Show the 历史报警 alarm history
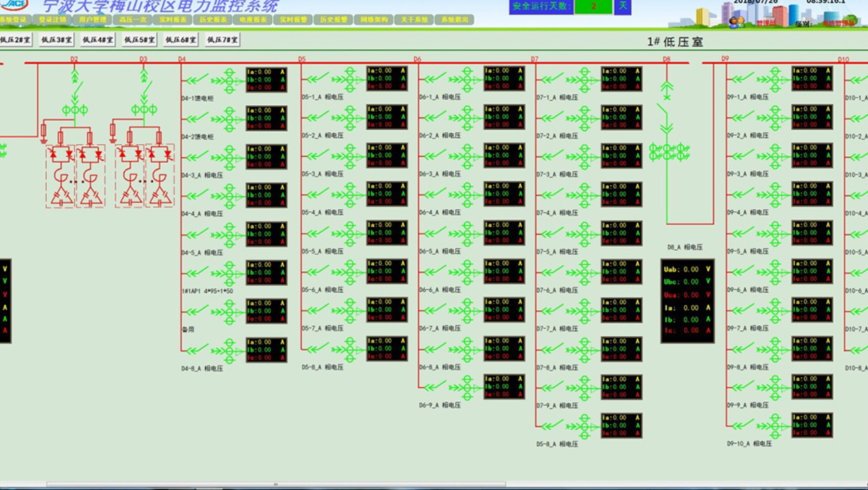 (x=333, y=20)
